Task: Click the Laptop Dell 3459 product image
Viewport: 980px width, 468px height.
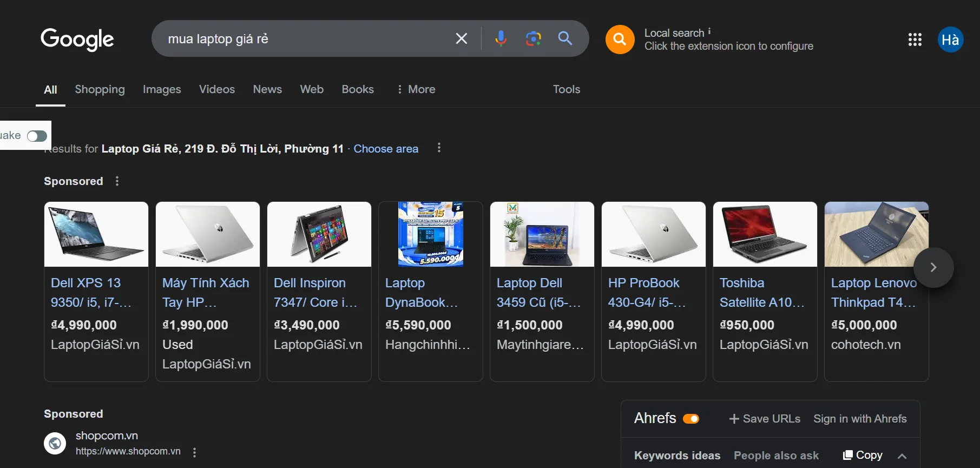Action: [x=542, y=234]
